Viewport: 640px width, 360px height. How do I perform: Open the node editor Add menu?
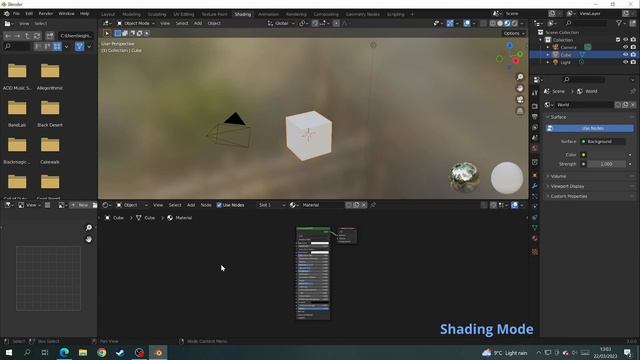pos(191,205)
